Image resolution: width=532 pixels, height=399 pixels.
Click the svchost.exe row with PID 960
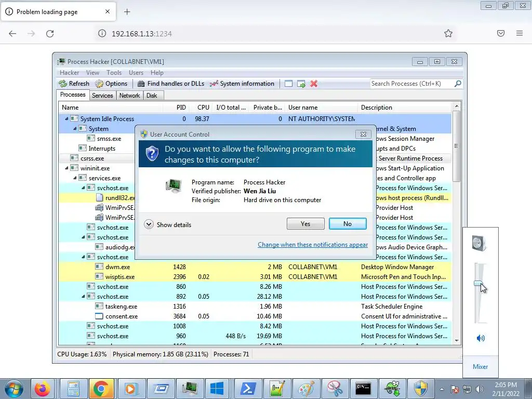[255, 336]
